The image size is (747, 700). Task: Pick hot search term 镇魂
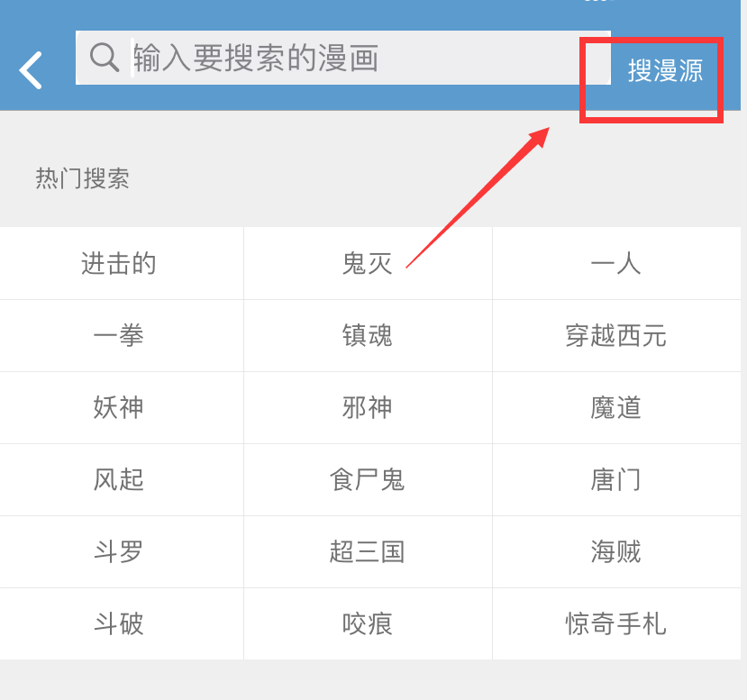(368, 335)
